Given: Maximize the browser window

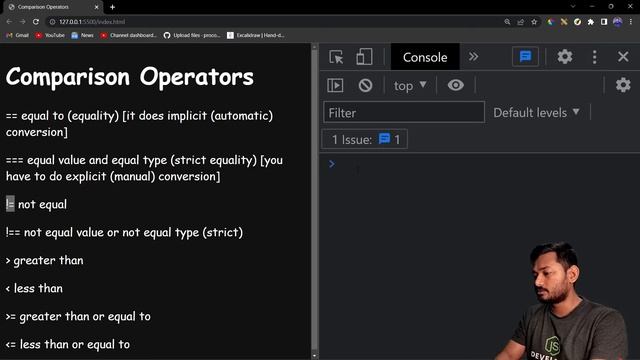Looking at the screenshot, I should tap(611, 7).
